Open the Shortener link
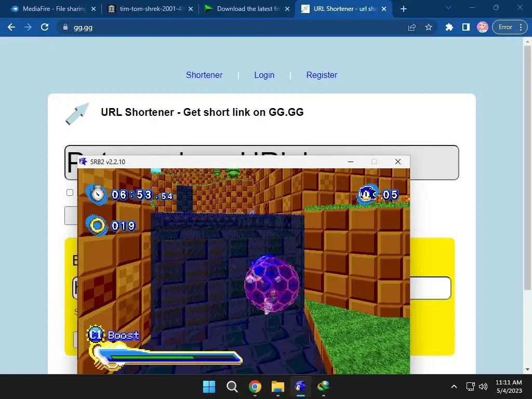 click(204, 75)
